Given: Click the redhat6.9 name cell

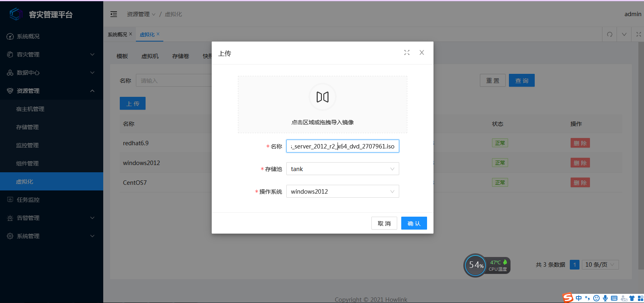Looking at the screenshot, I should (x=136, y=143).
